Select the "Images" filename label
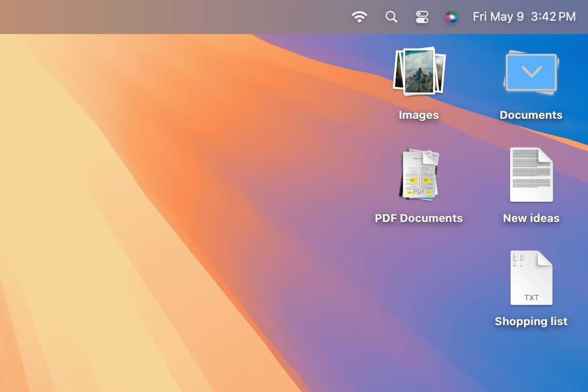 tap(418, 115)
